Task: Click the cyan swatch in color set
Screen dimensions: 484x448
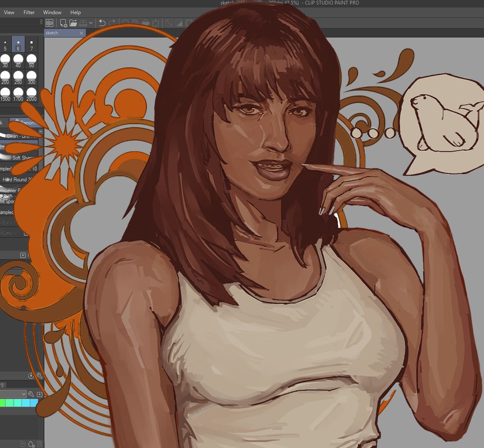Action: coord(26,403)
